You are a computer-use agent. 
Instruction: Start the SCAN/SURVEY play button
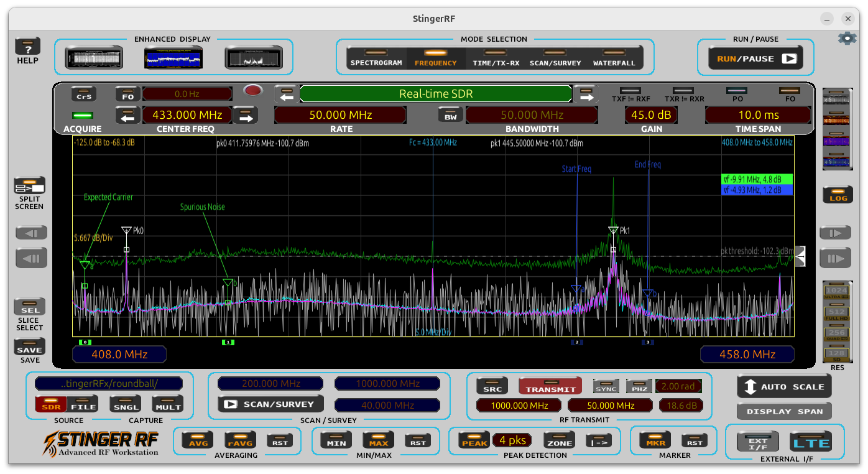tap(270, 404)
